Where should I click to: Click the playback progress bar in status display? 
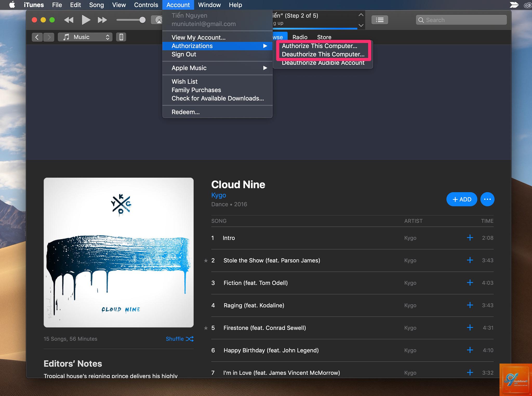(315, 28)
